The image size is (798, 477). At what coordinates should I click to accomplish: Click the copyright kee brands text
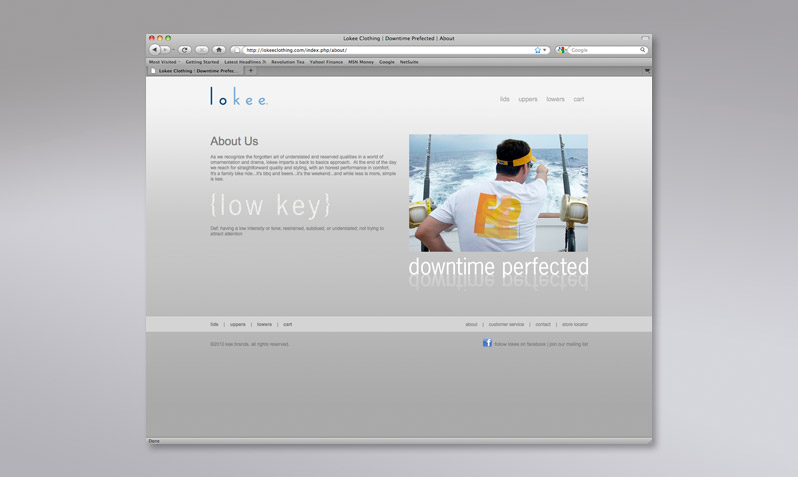(249, 344)
